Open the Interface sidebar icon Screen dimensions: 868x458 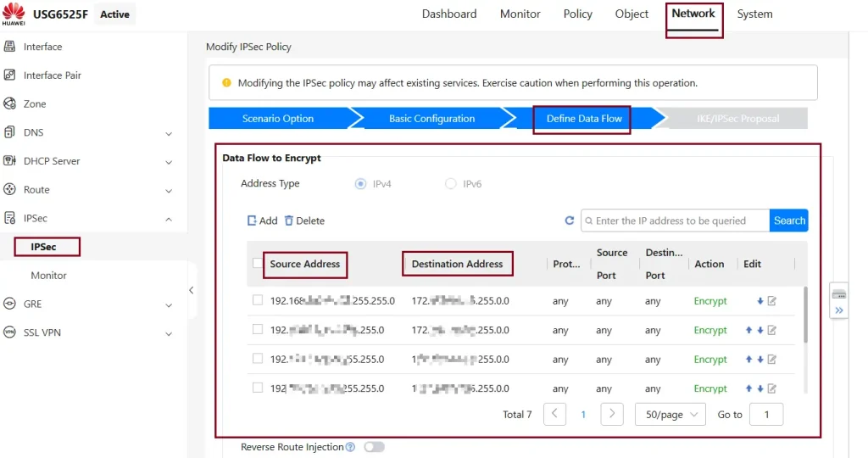[9, 47]
